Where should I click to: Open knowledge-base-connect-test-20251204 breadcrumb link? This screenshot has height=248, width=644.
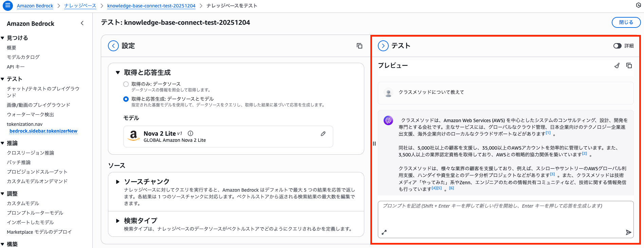pyautogui.click(x=151, y=6)
